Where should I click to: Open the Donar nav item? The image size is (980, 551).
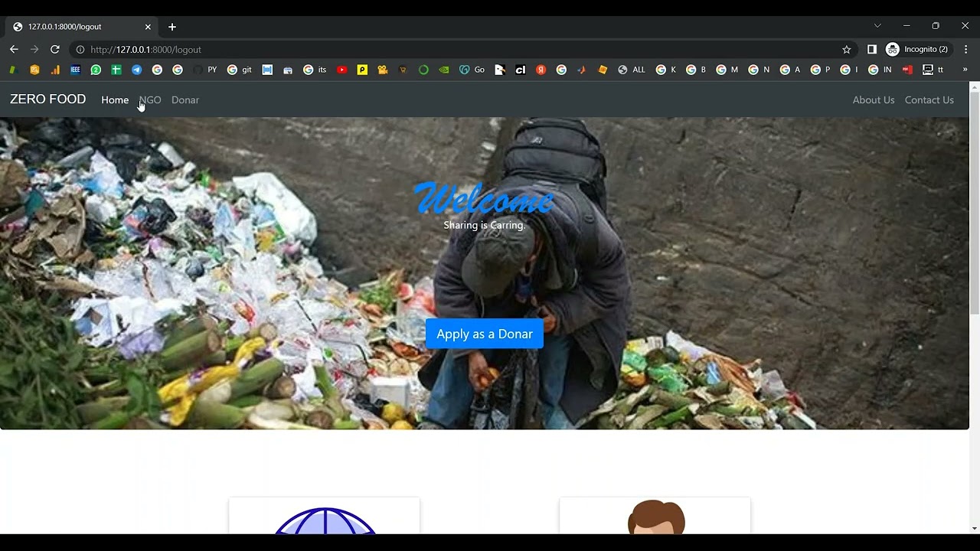pyautogui.click(x=185, y=100)
